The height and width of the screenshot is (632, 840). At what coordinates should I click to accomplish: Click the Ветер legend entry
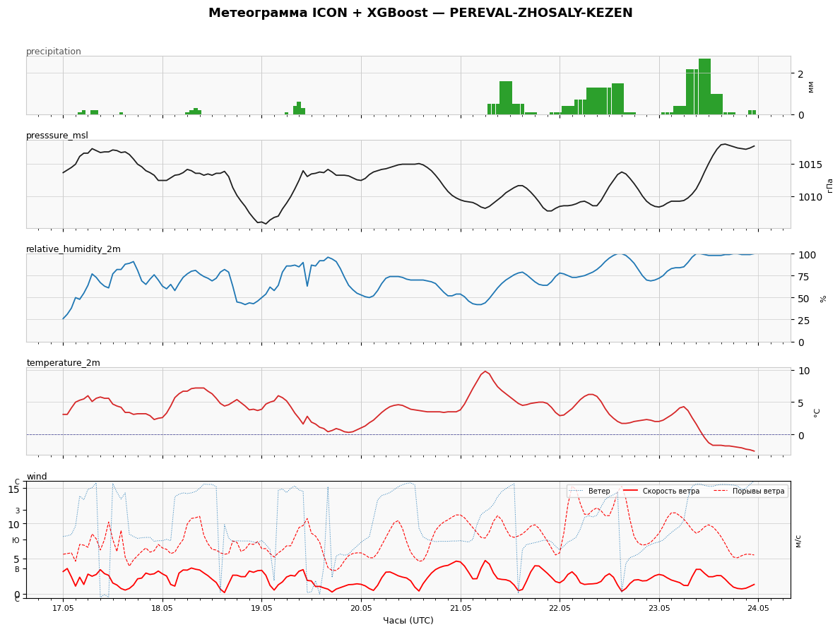click(599, 491)
